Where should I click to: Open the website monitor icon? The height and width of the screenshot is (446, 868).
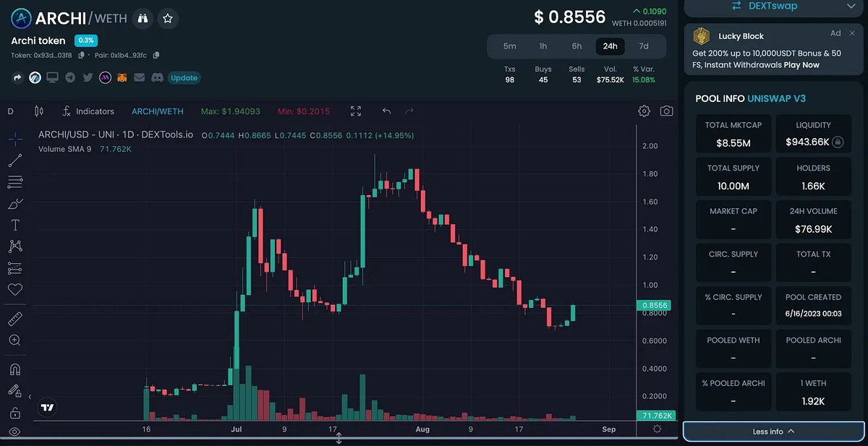tap(52, 77)
